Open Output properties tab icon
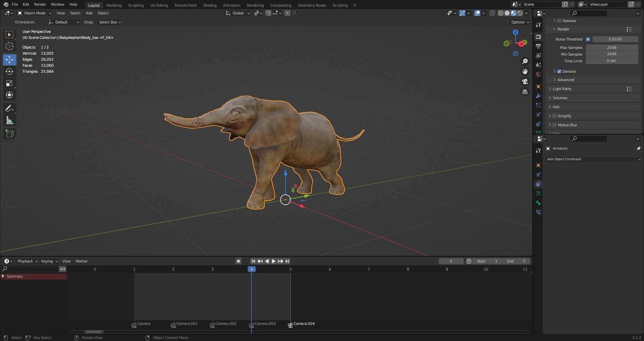The height and width of the screenshot is (341, 644). coord(538,46)
